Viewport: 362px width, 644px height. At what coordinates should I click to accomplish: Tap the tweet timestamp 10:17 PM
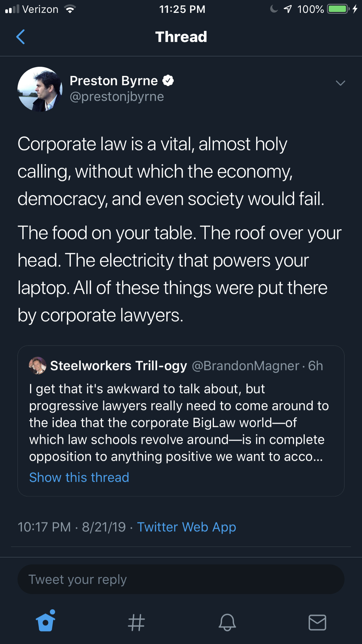(x=44, y=527)
